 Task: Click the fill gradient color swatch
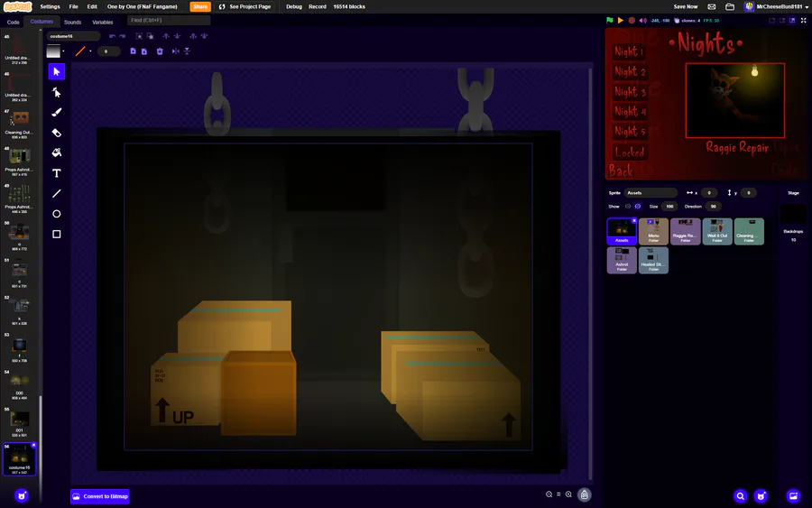(x=53, y=51)
